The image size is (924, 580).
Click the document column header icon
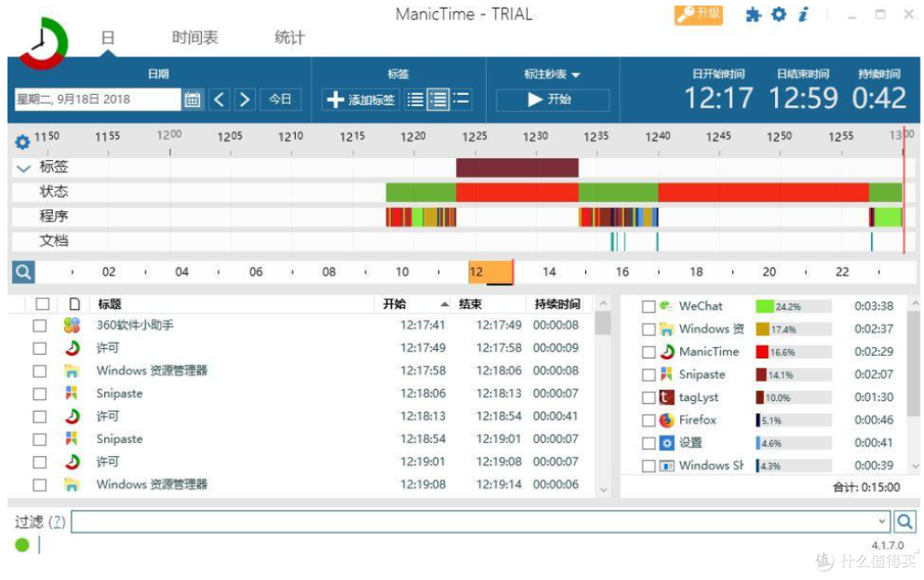coord(74,305)
